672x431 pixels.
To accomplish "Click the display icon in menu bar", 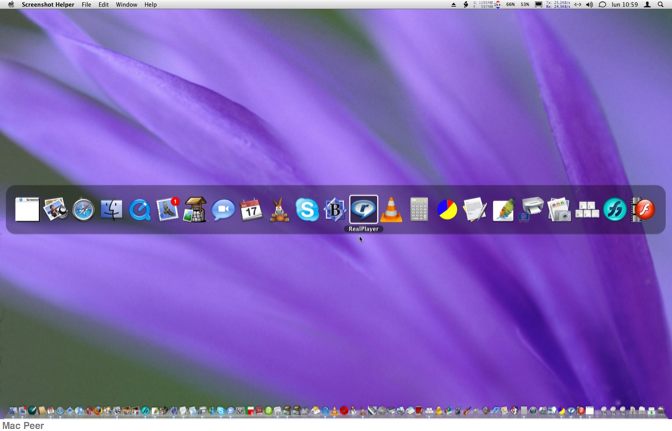I will click(538, 4).
